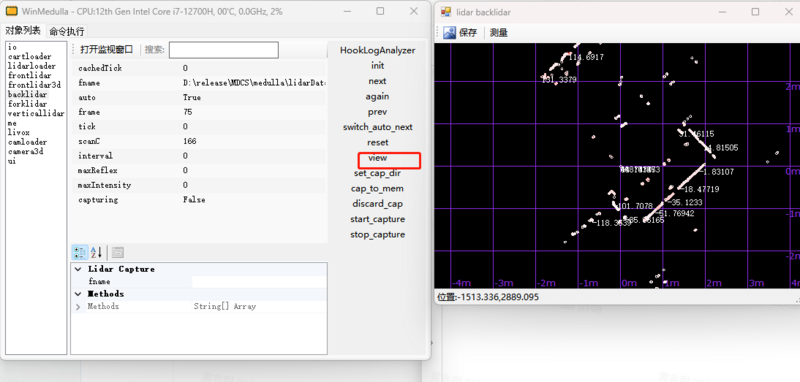Click the search input field

click(223, 50)
